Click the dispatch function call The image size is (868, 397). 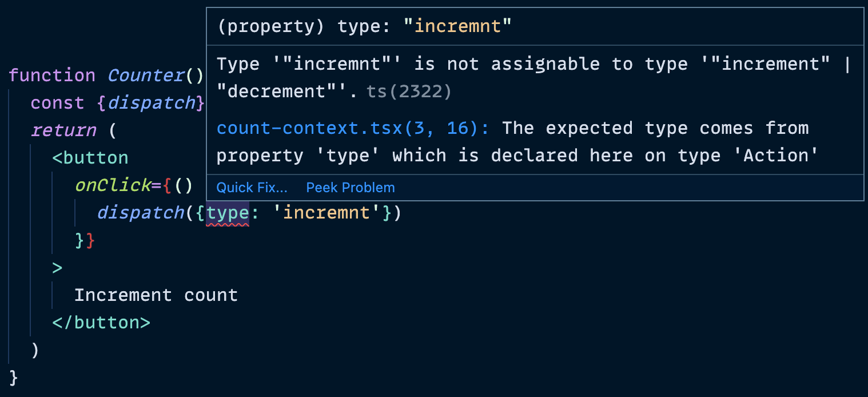tap(140, 212)
